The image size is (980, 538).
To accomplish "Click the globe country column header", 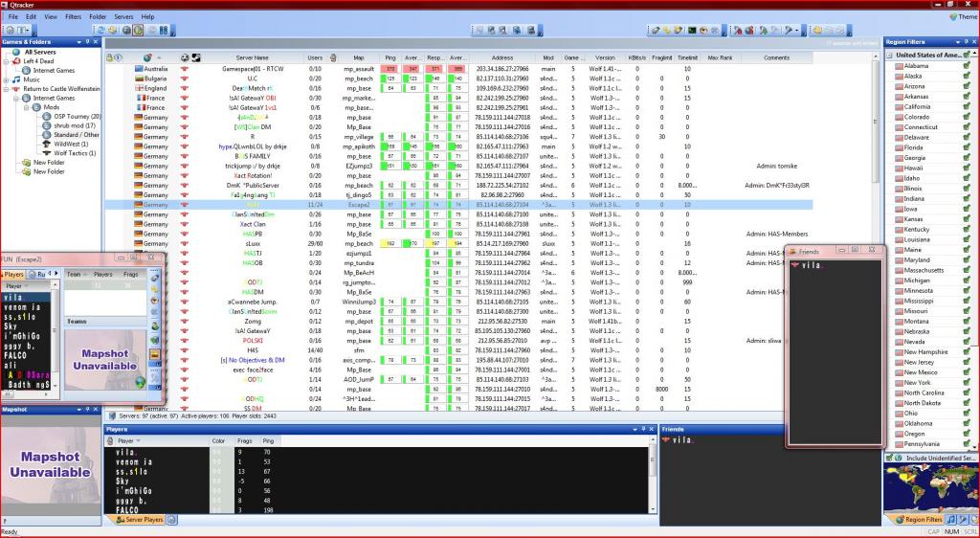I will (147, 57).
